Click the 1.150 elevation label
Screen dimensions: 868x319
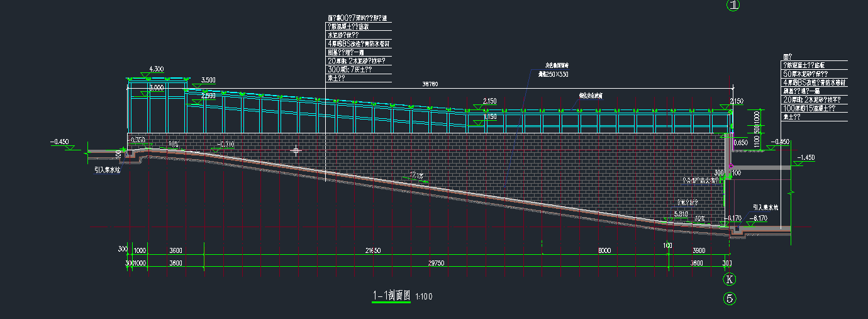pyautogui.click(x=489, y=116)
